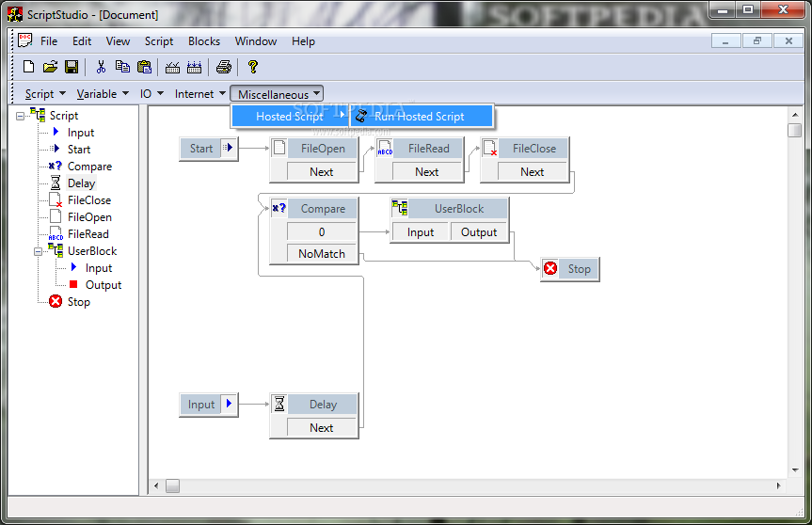Open the Help menu
This screenshot has width=812, height=525.
[303, 40]
